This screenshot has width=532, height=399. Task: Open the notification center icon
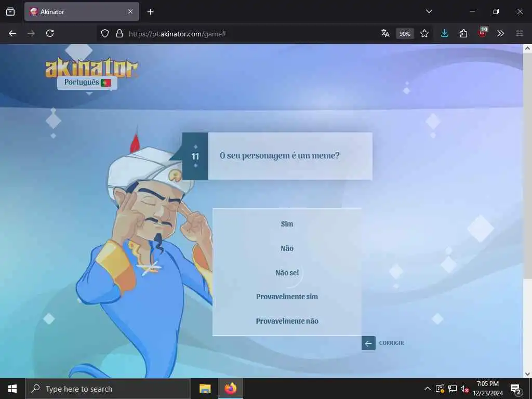pyautogui.click(x=516, y=389)
